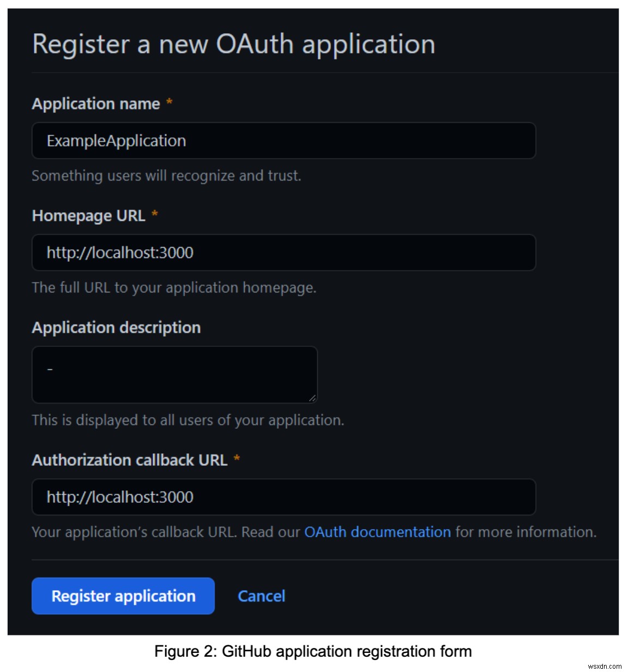The image size is (628, 672).
Task: Click the Register a new OAuth application heading
Action: [234, 45]
